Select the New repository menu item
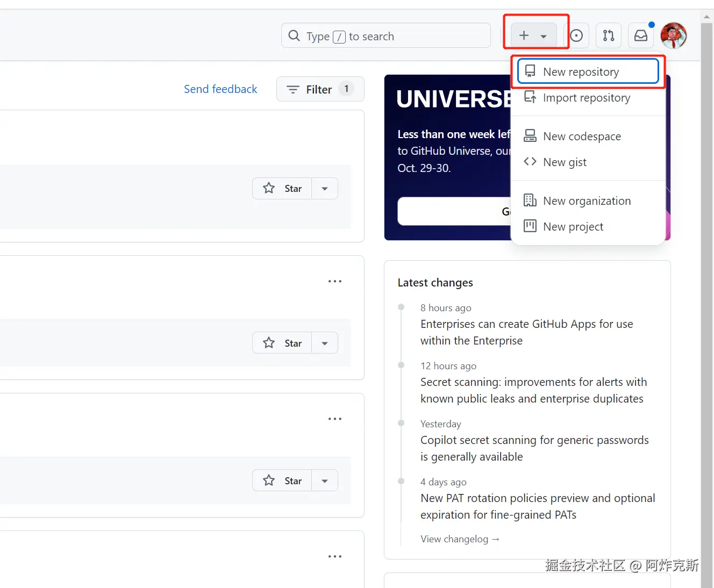714x588 pixels. tap(588, 71)
